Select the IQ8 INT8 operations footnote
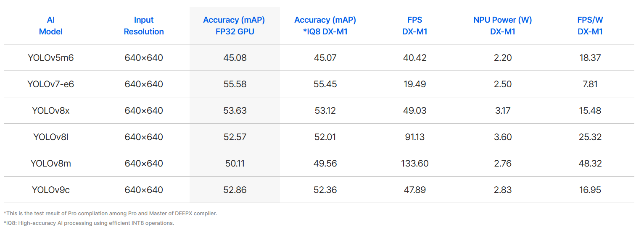The width and height of the screenshot is (644, 232). pyautogui.click(x=88, y=223)
